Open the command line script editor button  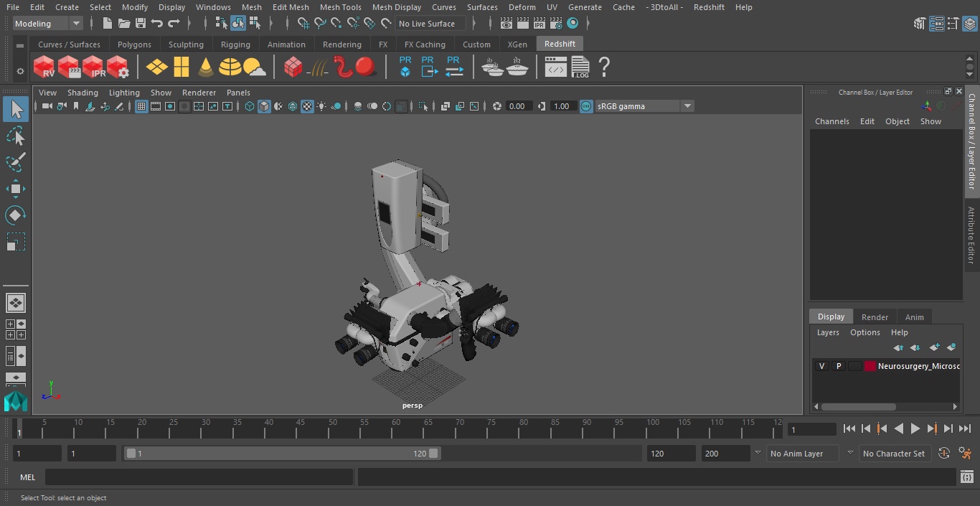pyautogui.click(x=966, y=477)
